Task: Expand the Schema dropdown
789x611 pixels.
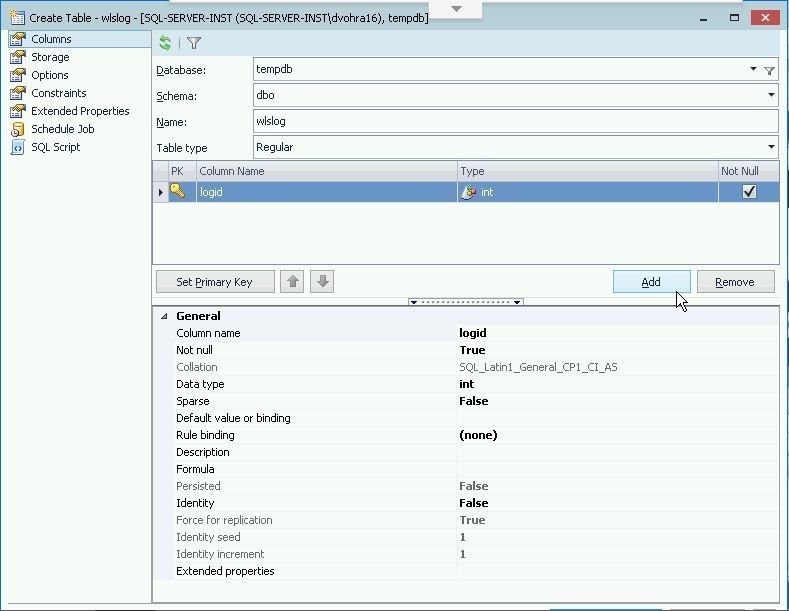Action: tap(771, 96)
